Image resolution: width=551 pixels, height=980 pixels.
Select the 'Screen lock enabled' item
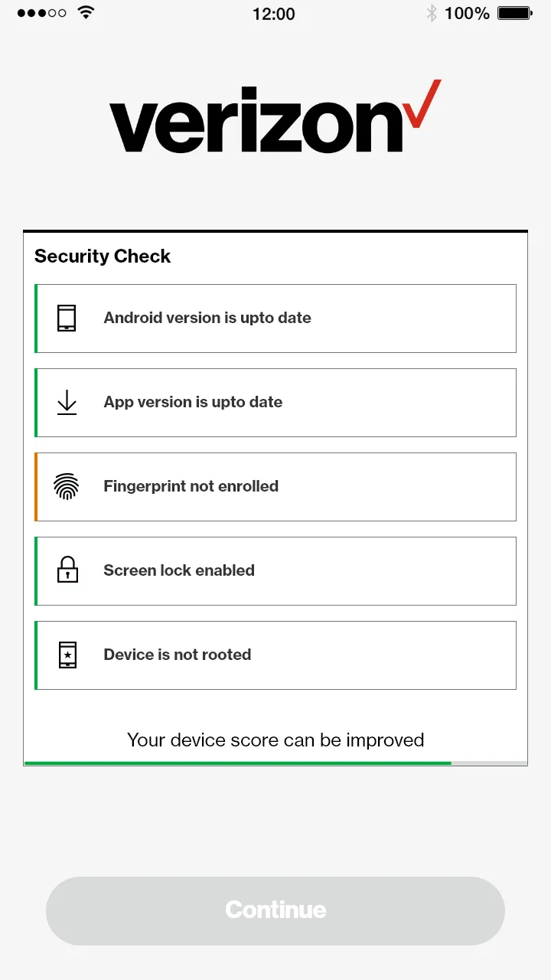[x=275, y=571]
